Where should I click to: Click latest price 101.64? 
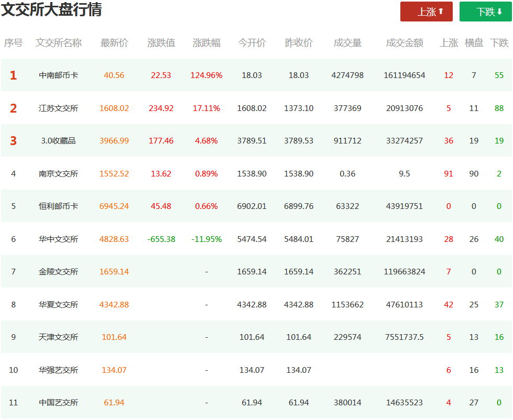(x=114, y=337)
